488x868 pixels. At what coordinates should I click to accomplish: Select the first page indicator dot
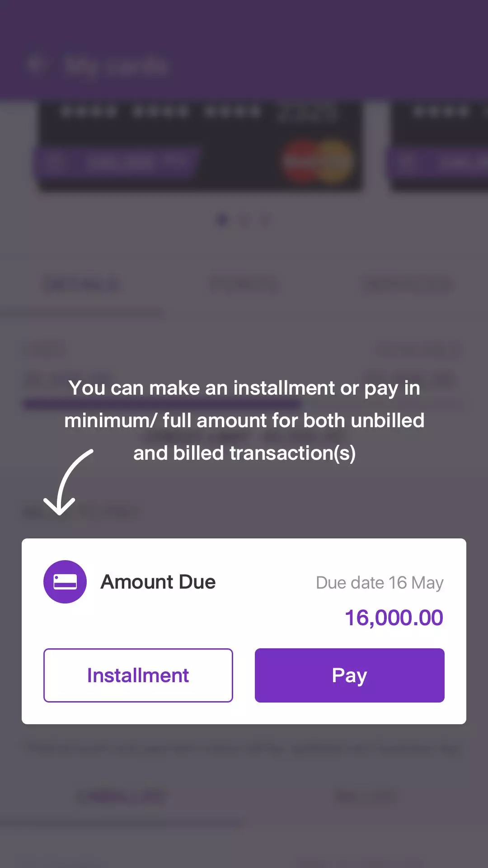pos(222,221)
